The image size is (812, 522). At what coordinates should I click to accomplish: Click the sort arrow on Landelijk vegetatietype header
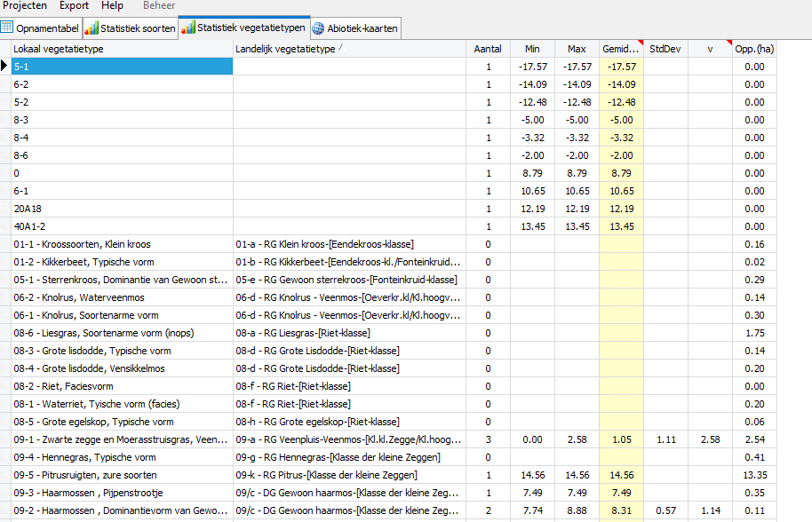coord(341,48)
